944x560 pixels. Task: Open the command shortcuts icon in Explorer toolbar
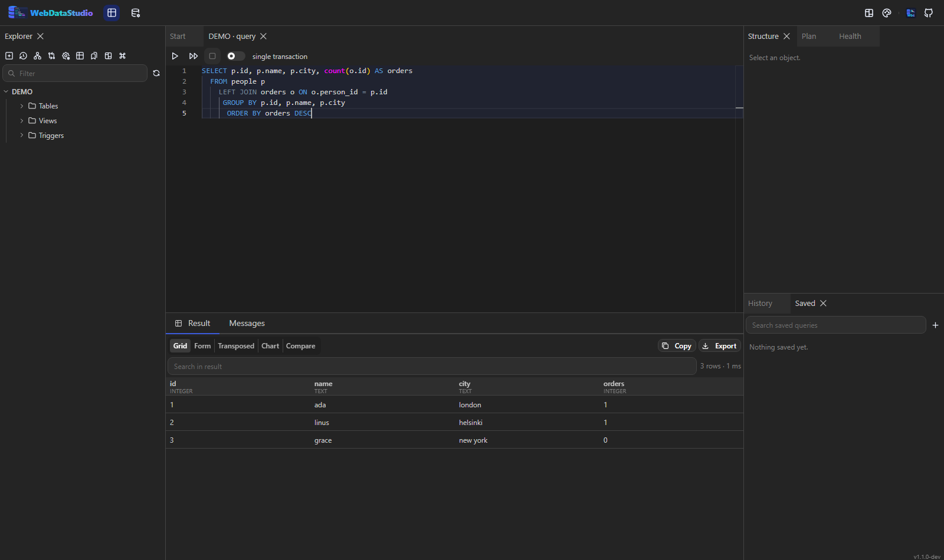pos(122,56)
